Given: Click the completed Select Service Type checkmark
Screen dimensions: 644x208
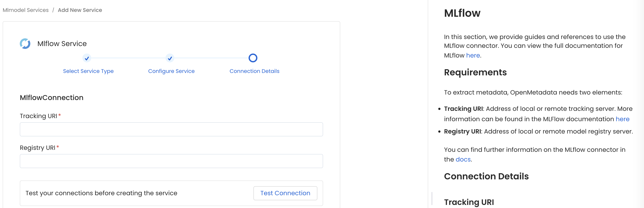Looking at the screenshot, I should click(87, 58).
